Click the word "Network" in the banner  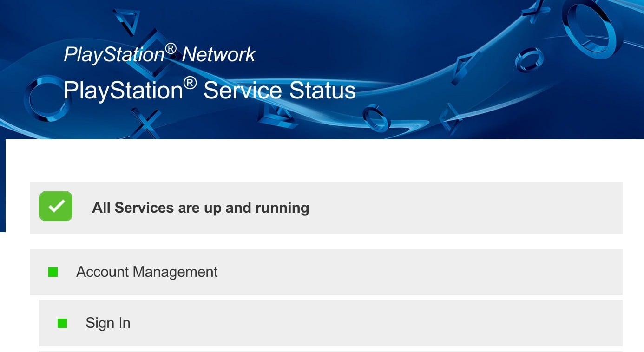(x=218, y=55)
